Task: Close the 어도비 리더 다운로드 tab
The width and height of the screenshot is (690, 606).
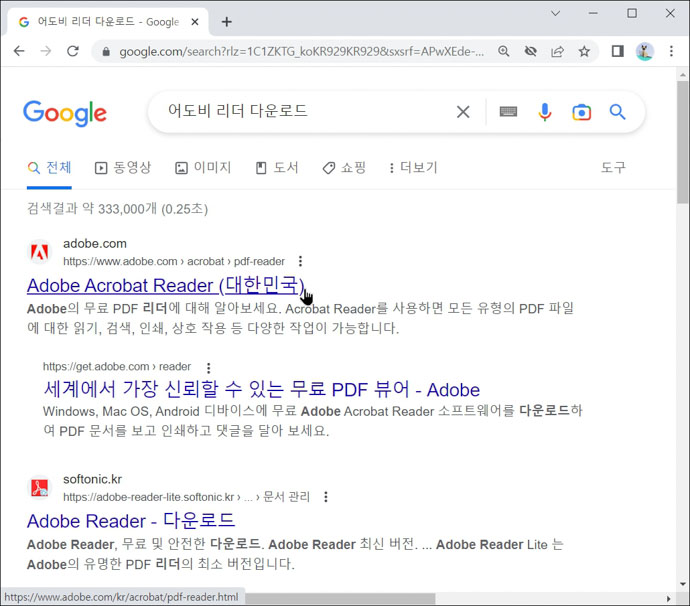Action: (195, 22)
